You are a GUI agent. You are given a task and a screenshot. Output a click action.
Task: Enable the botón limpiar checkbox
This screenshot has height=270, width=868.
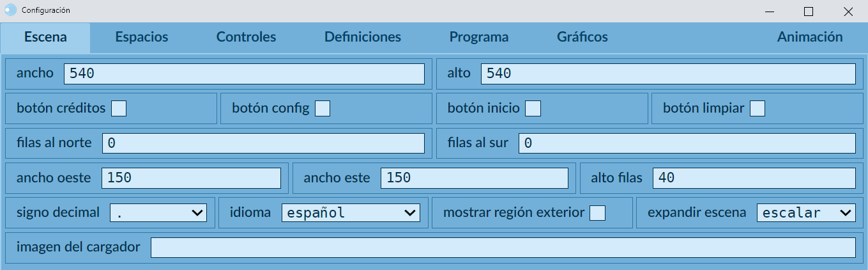(758, 109)
